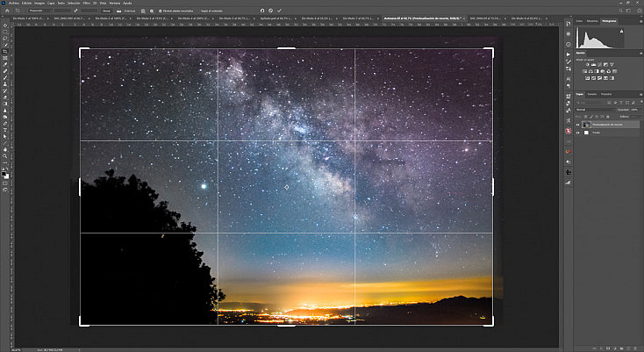Select the Brush tool
This screenshot has width=644, height=352.
pyautogui.click(x=5, y=77)
